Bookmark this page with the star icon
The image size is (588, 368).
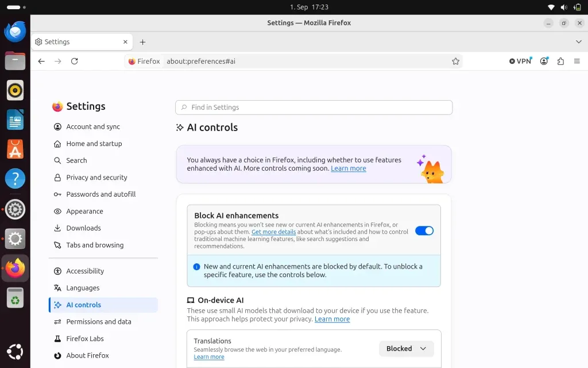(x=455, y=61)
